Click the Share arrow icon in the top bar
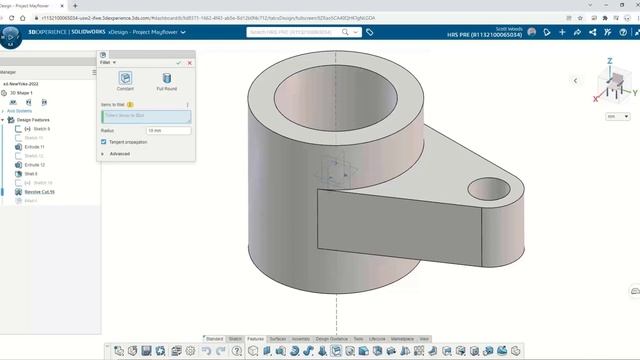The height and width of the screenshot is (360, 640). [x=577, y=32]
